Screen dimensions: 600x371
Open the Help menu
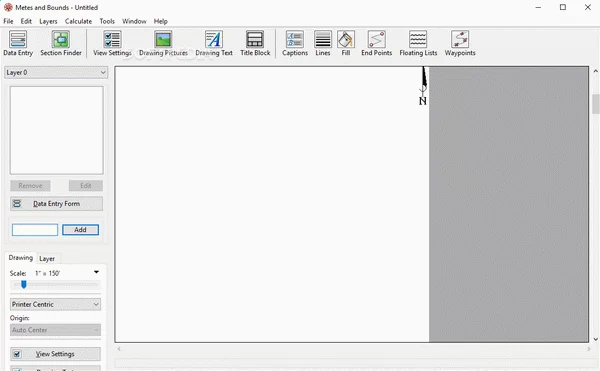[161, 21]
